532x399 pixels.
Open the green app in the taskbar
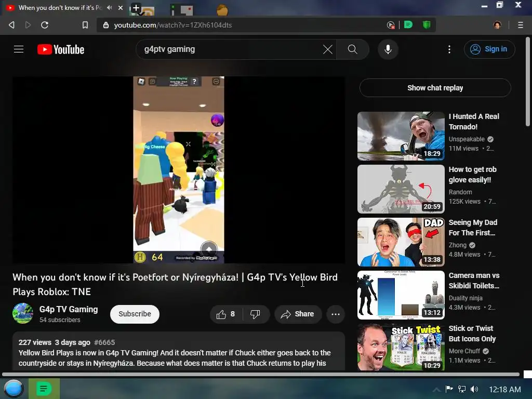pyautogui.click(x=44, y=389)
